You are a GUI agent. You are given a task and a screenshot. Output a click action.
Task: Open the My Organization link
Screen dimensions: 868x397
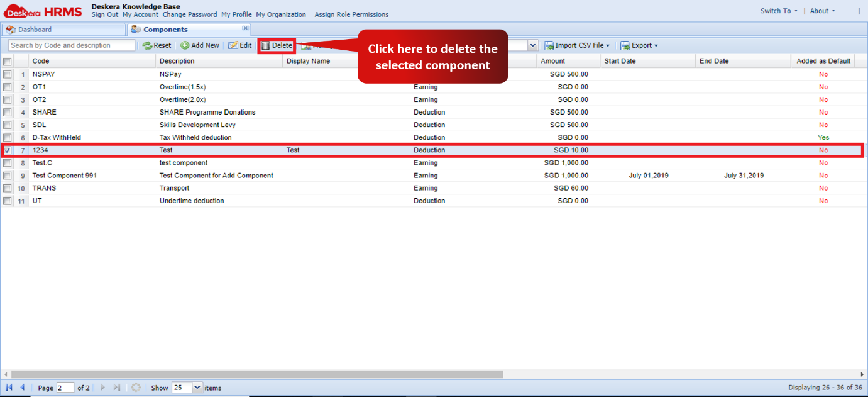click(281, 14)
